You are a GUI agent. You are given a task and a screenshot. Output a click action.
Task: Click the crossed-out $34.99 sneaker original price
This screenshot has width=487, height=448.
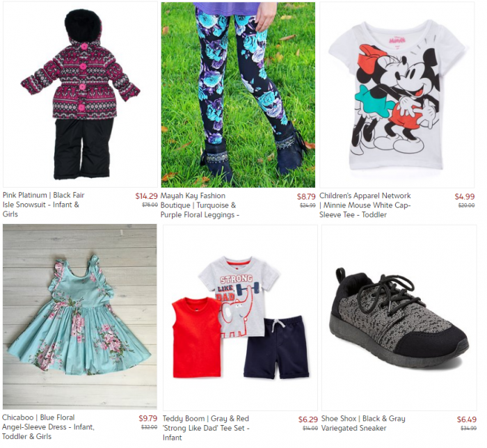point(469,428)
